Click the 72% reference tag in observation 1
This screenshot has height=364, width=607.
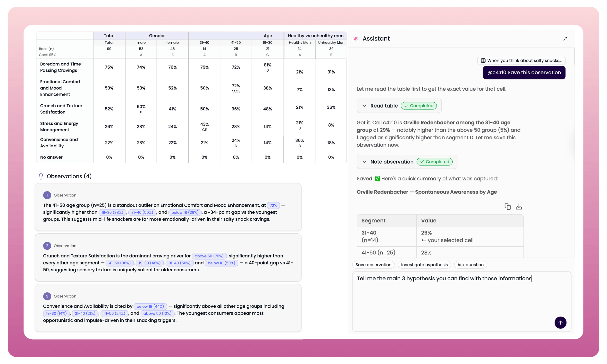pyautogui.click(x=273, y=205)
